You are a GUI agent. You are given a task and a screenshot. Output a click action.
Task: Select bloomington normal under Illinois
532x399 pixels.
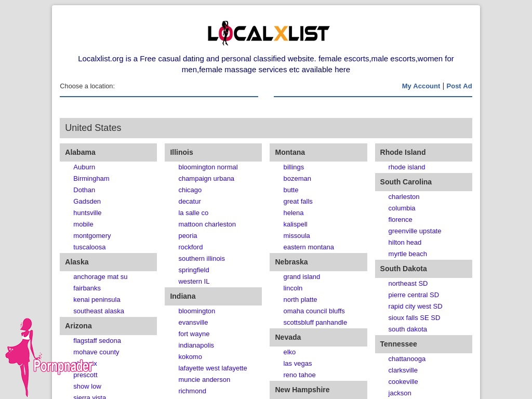pyautogui.click(x=208, y=167)
